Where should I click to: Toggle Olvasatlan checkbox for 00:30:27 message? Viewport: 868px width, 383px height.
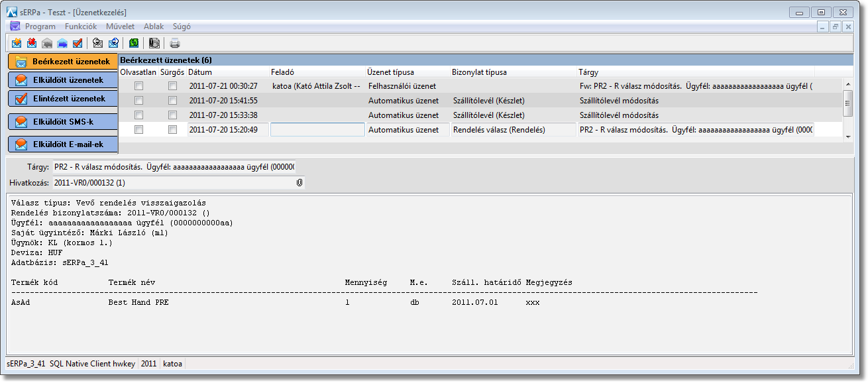(138, 86)
